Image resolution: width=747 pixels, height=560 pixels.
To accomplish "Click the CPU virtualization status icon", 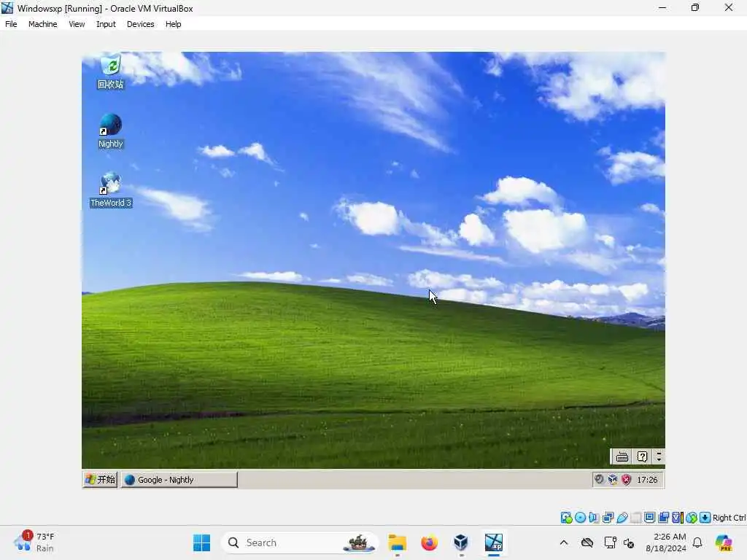I will (678, 518).
